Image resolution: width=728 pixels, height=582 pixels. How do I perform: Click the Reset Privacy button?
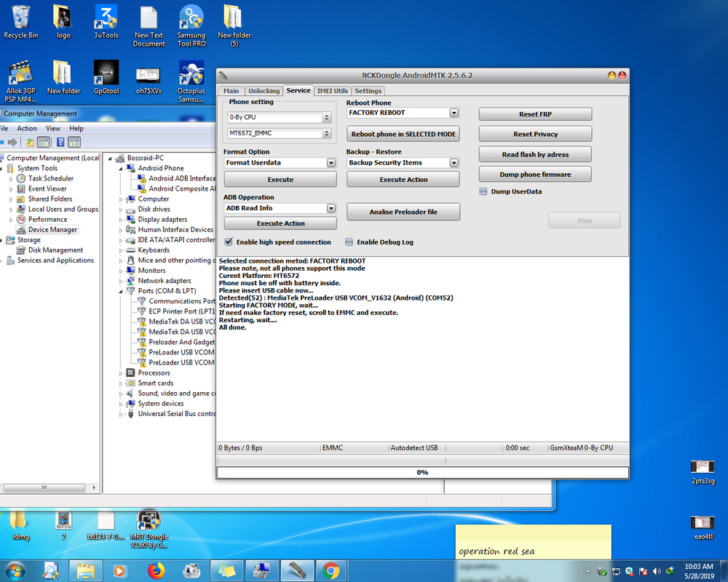coord(535,134)
